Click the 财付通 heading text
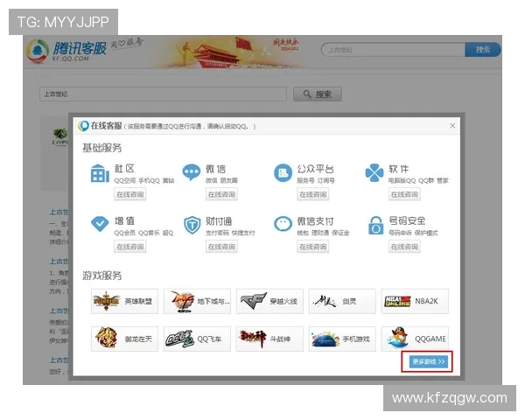 (219, 221)
